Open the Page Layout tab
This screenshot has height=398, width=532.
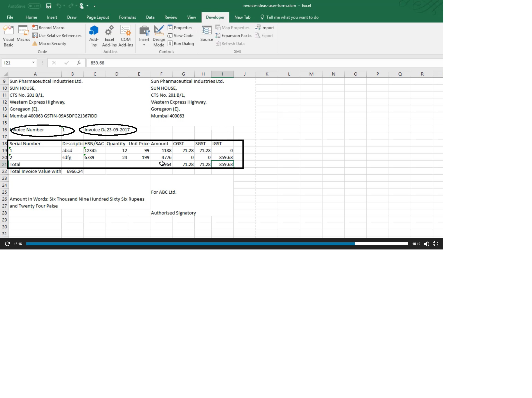[98, 17]
